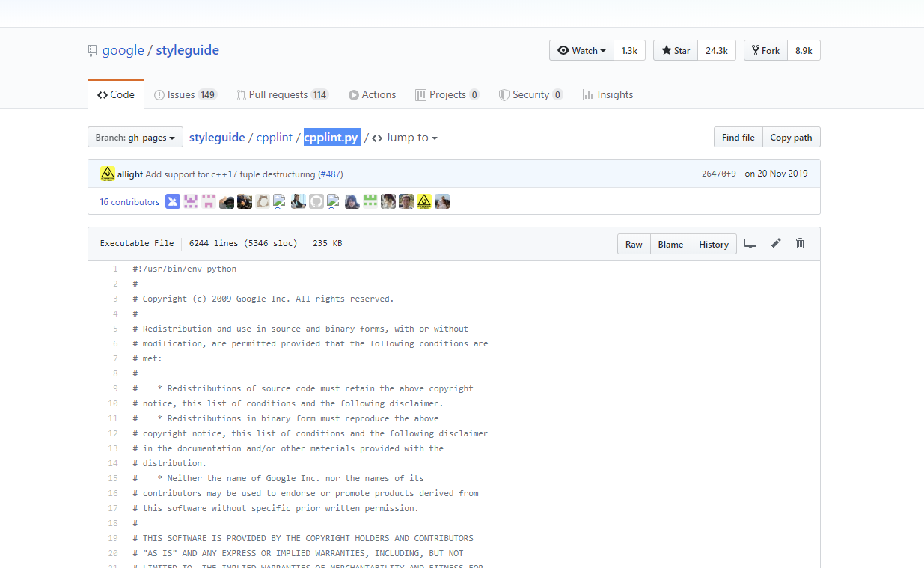Click the "# met:" code line

coord(147,358)
